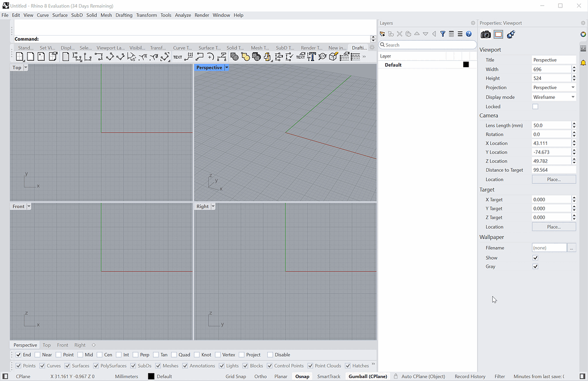Open the layer filter funnel icon
The width and height of the screenshot is (588, 381).
point(442,34)
